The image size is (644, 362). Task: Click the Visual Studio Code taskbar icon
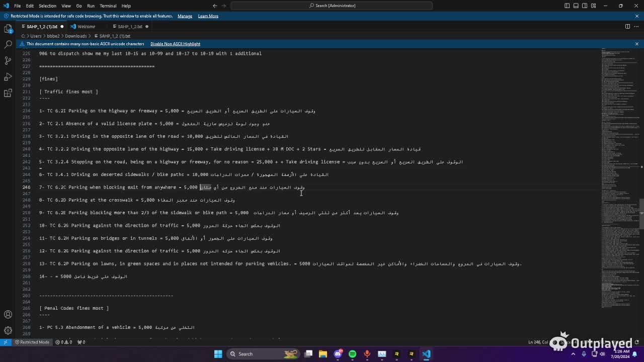[x=426, y=353]
